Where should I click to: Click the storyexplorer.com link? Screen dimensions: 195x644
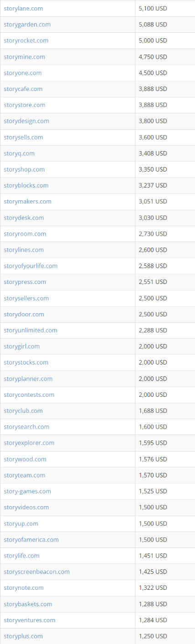pos(29,443)
